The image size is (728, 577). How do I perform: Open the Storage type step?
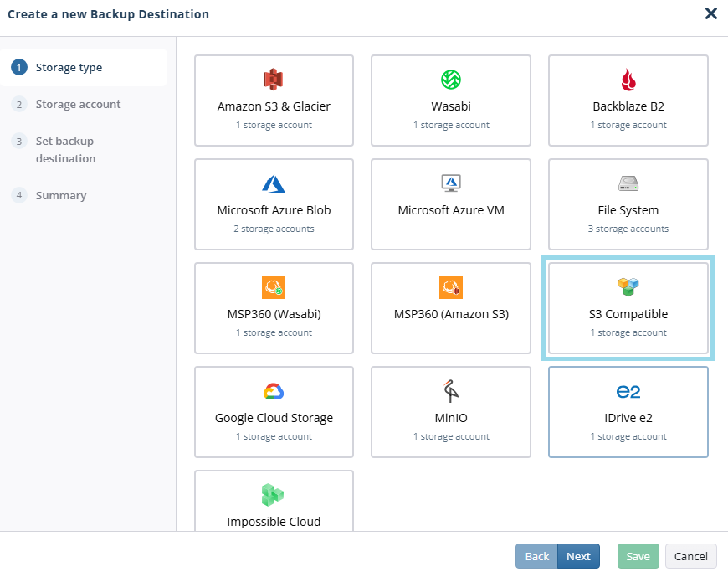click(84, 67)
